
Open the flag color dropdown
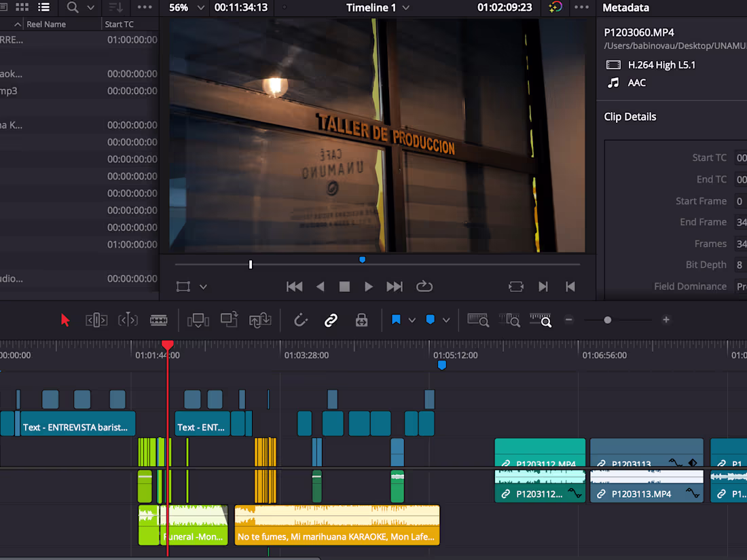(x=412, y=319)
